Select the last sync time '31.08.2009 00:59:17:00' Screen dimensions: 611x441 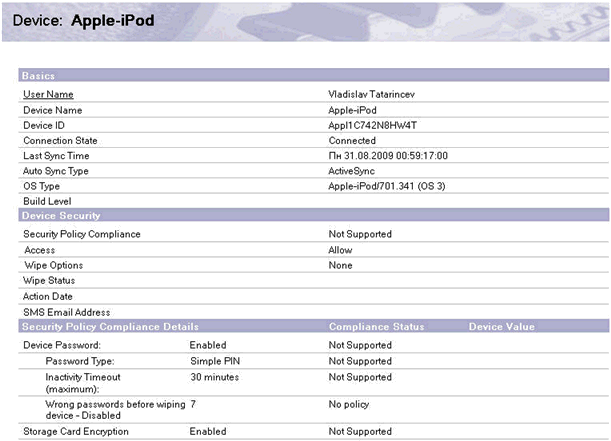pyautogui.click(x=396, y=156)
